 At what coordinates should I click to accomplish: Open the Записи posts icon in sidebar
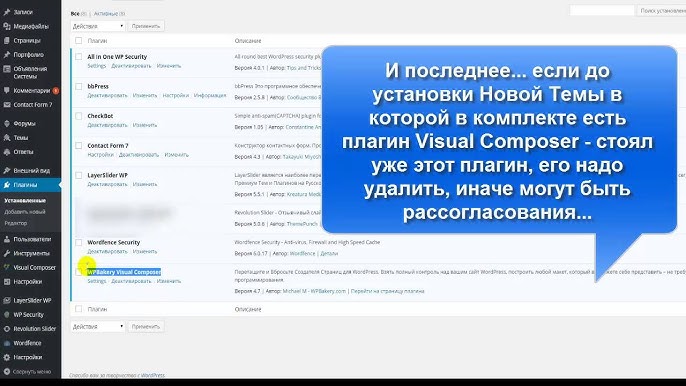7,12
